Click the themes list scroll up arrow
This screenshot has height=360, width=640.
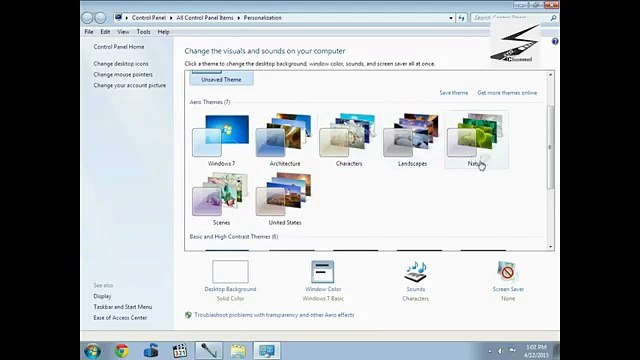550,75
